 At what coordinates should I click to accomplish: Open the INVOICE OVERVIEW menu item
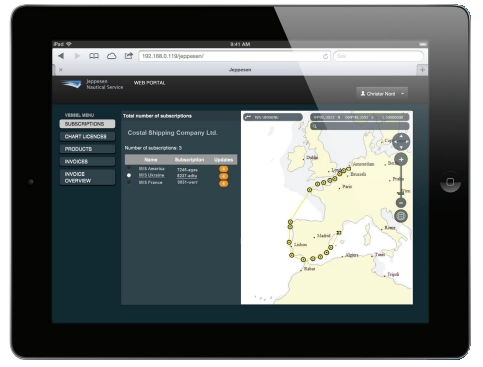click(87, 177)
